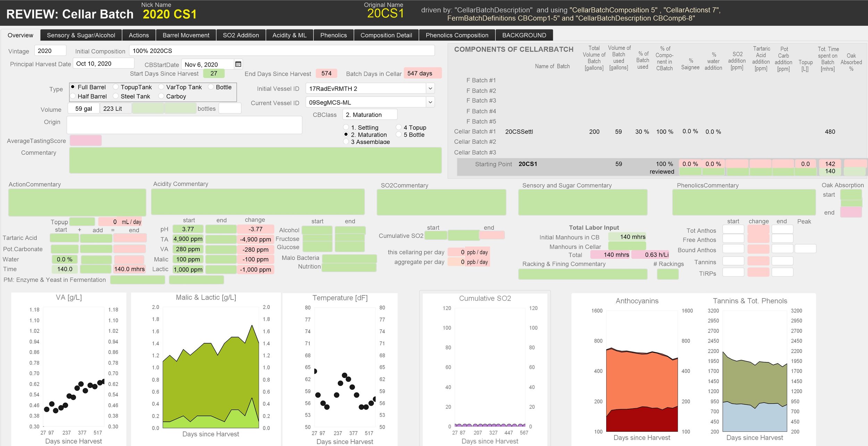Select the Carboy type option

pyautogui.click(x=161, y=96)
